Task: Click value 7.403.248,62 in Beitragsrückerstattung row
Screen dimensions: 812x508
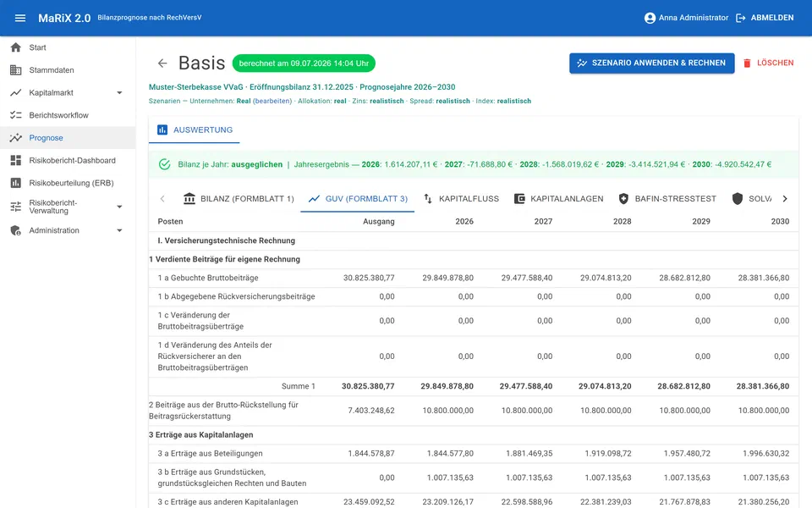Action: (370, 411)
